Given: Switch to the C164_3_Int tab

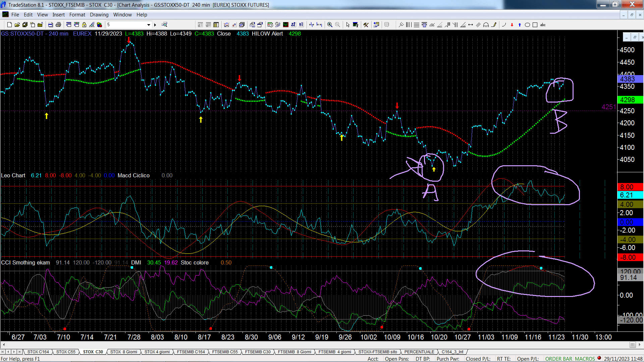Looking at the screenshot, I should pos(452,352).
